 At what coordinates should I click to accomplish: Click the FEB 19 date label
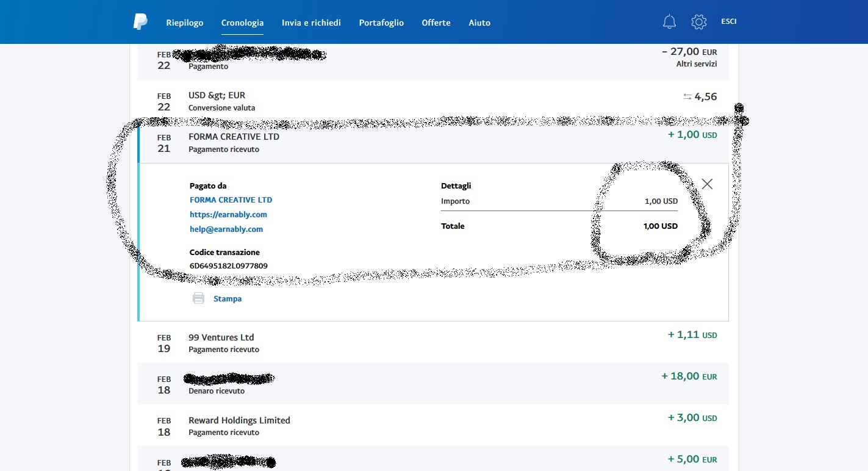(164, 343)
